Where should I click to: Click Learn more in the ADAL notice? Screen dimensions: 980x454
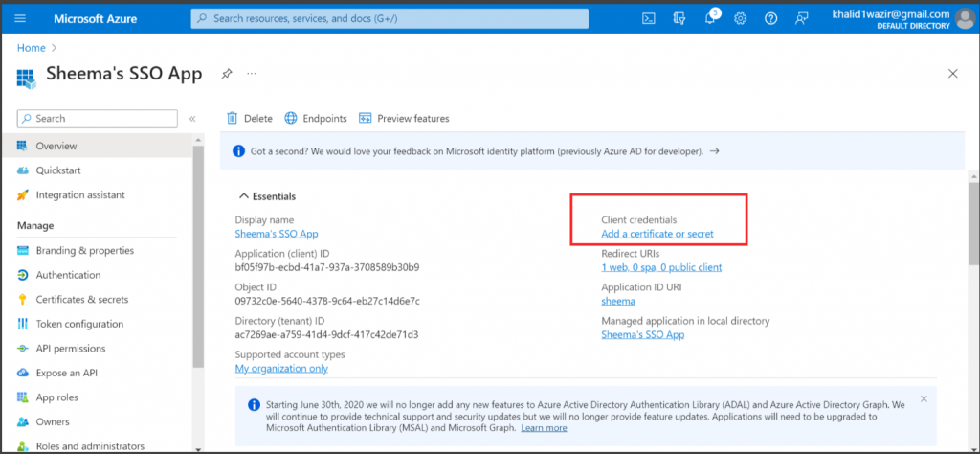[x=544, y=428]
